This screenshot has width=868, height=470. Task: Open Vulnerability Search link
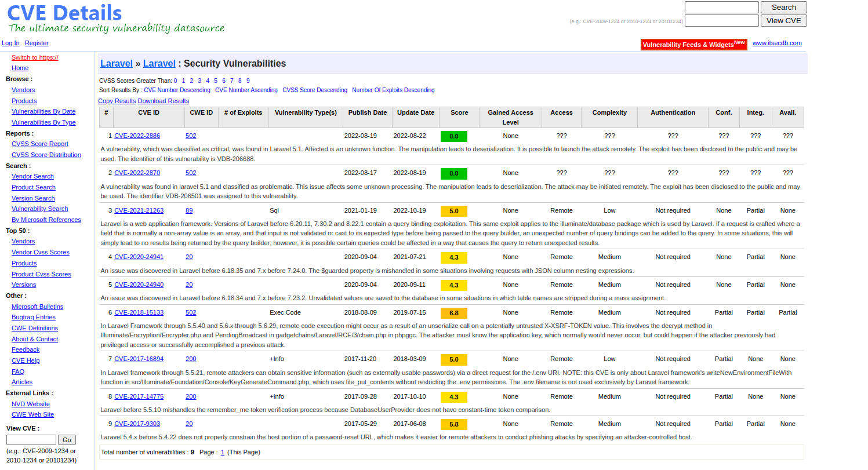point(40,209)
